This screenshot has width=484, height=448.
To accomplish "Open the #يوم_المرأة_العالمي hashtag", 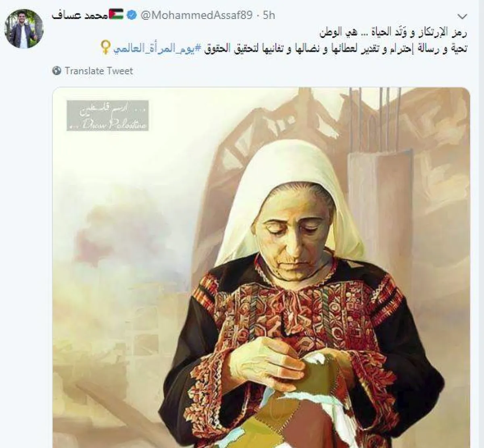I will click(x=157, y=49).
